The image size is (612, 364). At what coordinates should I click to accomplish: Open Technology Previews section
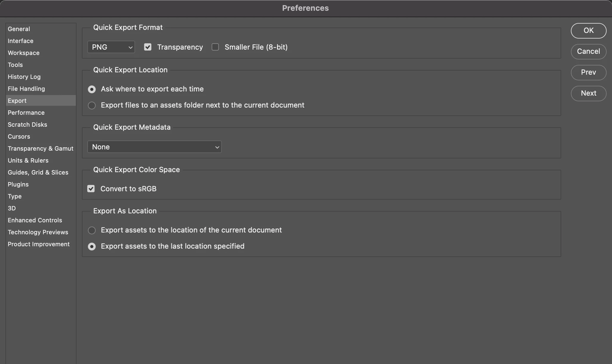(x=38, y=232)
